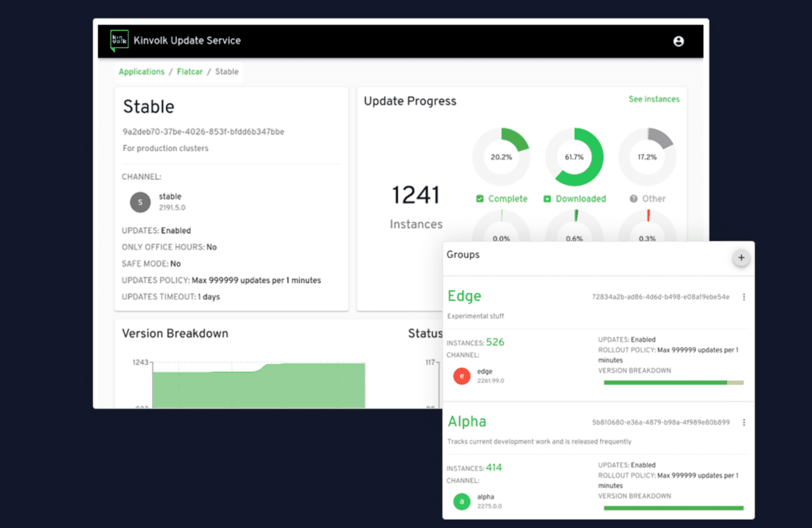Viewport: 812px width, 528px height.
Task: Click the Downloaded status icon
Action: (547, 199)
